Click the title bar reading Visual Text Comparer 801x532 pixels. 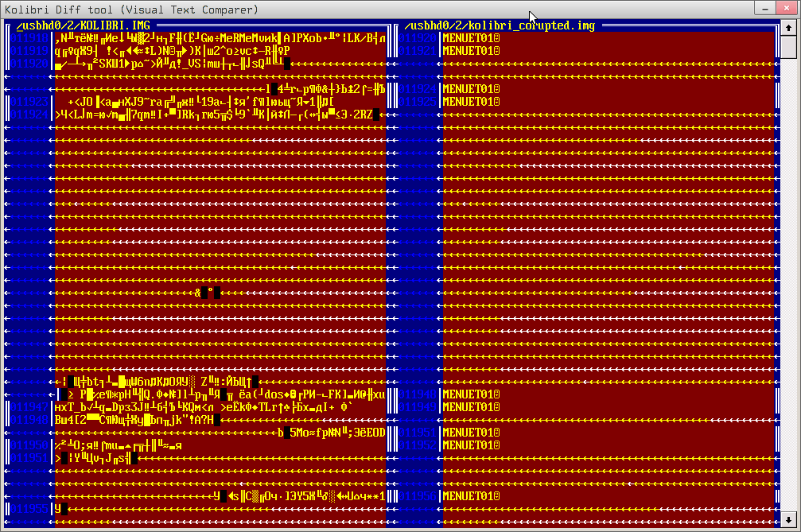pyautogui.click(x=159, y=9)
